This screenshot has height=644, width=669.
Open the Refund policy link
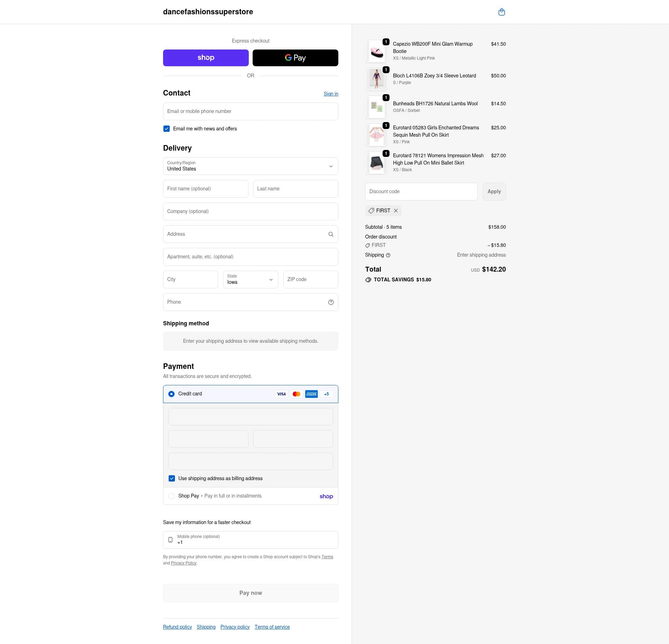pyautogui.click(x=177, y=627)
